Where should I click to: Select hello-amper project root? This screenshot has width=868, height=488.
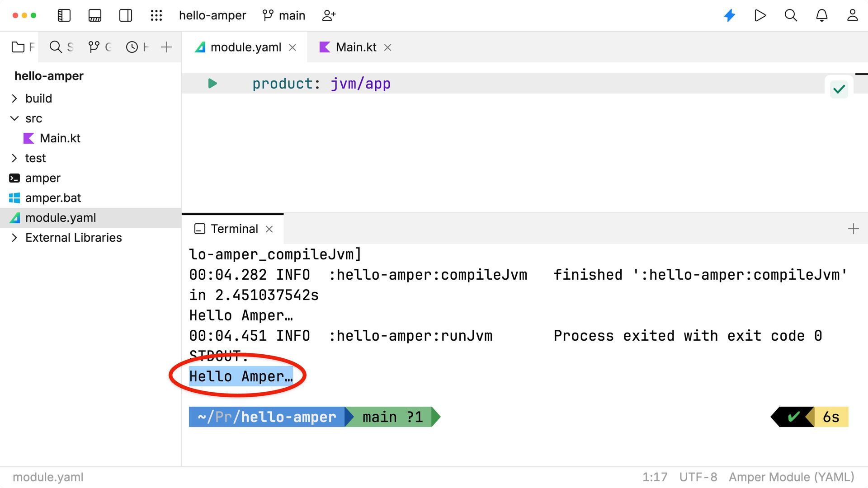coord(49,76)
